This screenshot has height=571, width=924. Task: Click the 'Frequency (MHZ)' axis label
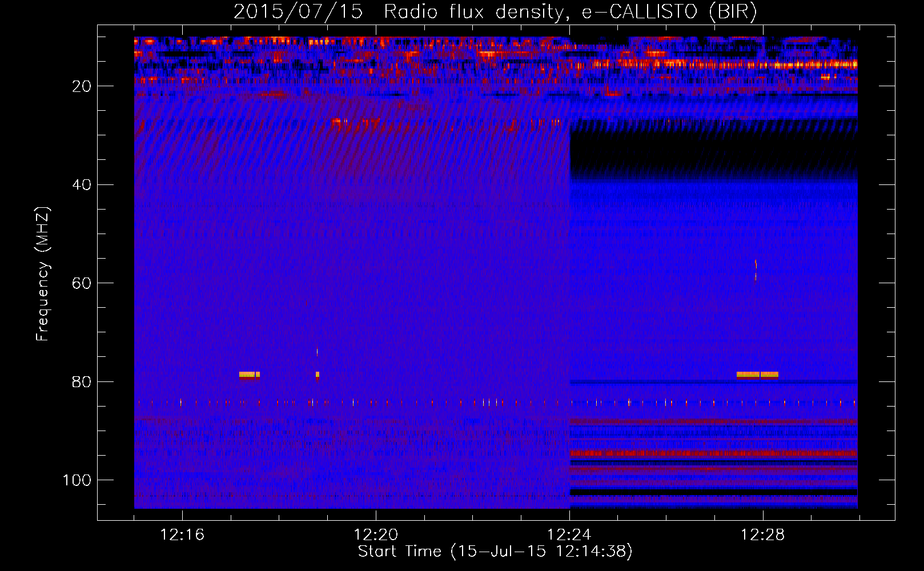(x=43, y=274)
